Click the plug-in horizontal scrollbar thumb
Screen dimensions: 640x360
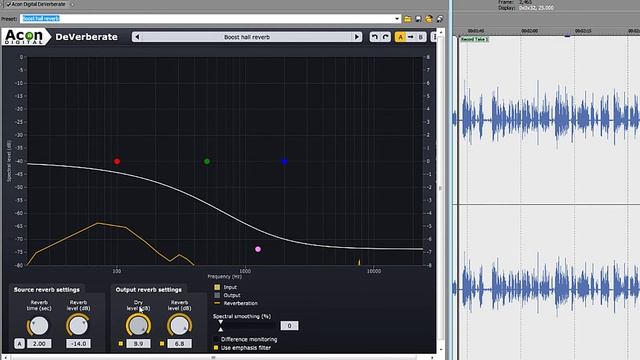[x=213, y=358]
